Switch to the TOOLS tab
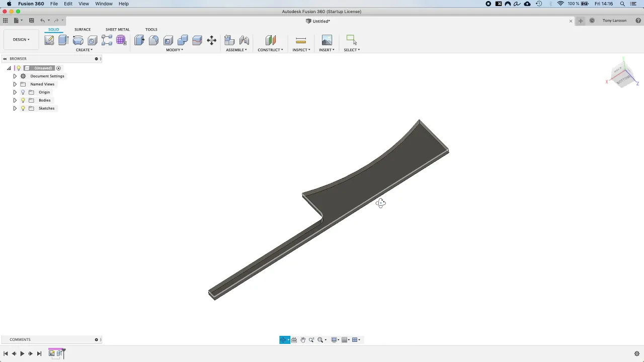 151,29
